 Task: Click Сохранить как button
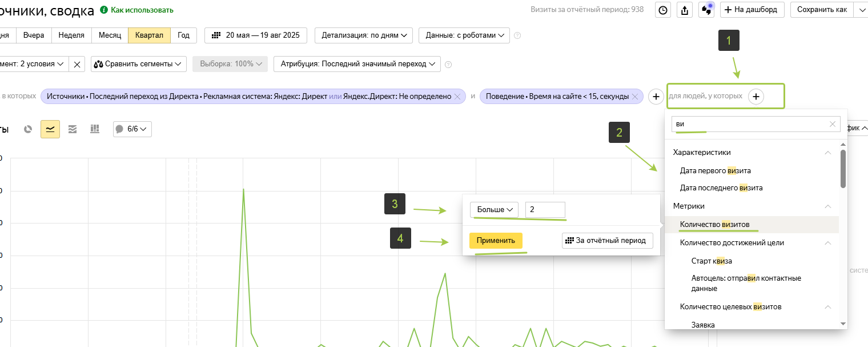click(822, 10)
